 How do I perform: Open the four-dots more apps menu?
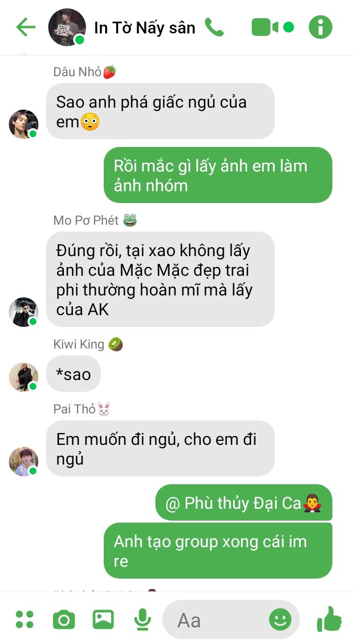(x=25, y=619)
